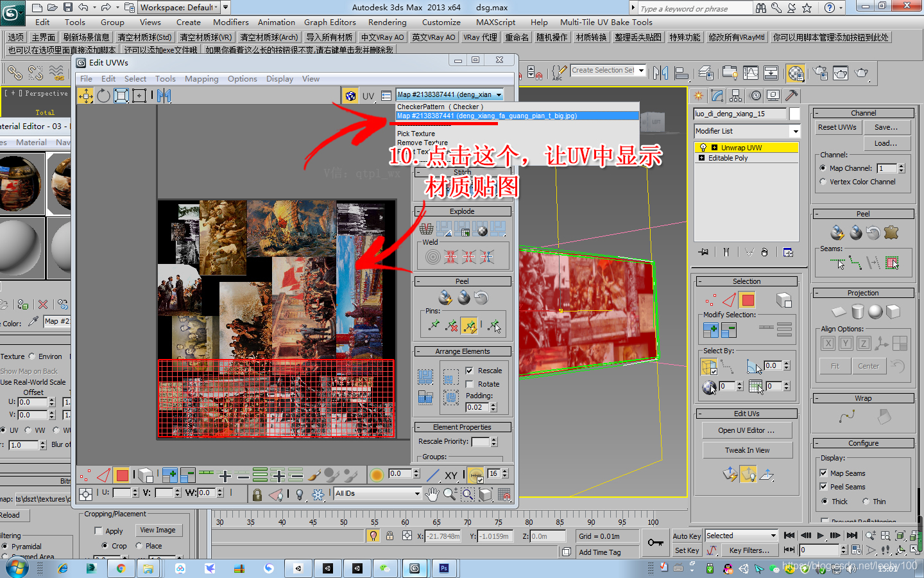Click the Lock Selected Subobjects padlock icon
This screenshot has width=924, height=578.
257,494
